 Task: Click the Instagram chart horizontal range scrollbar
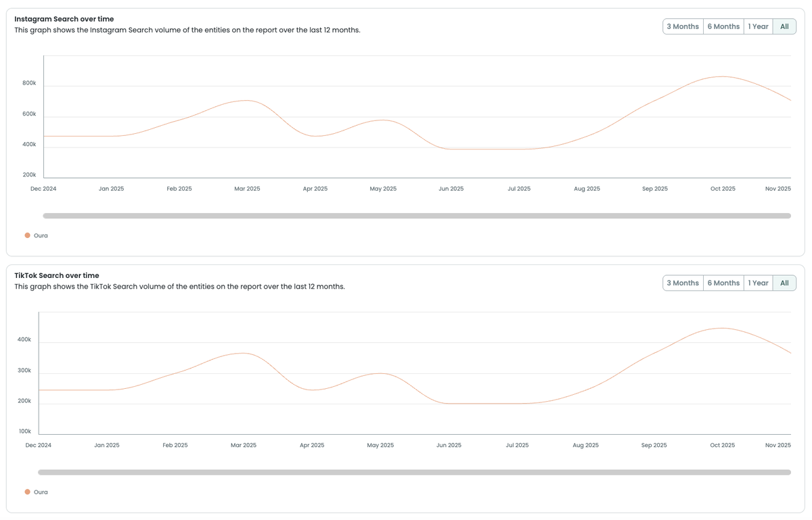(x=417, y=216)
